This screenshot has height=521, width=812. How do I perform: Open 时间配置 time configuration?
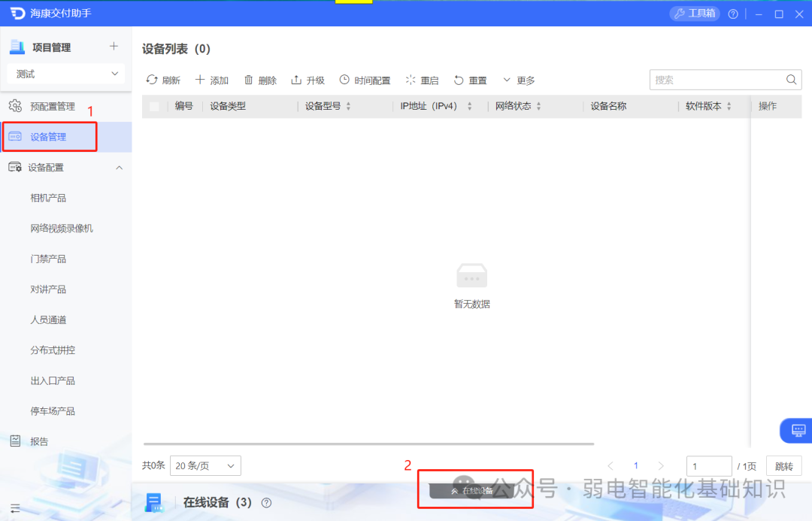[365, 80]
